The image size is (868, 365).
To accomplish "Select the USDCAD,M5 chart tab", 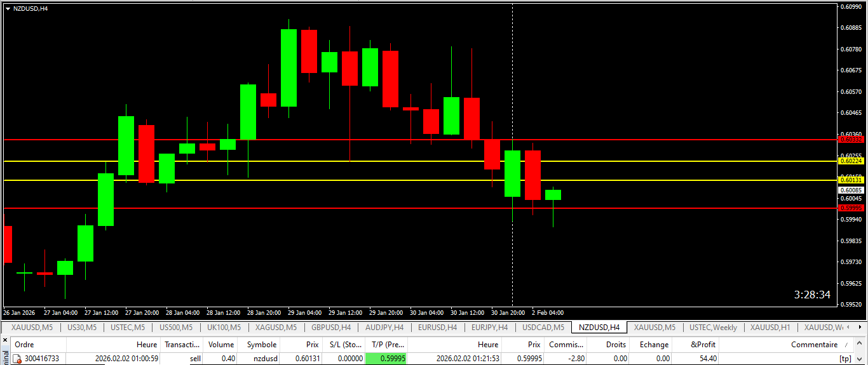I will pyautogui.click(x=543, y=328).
